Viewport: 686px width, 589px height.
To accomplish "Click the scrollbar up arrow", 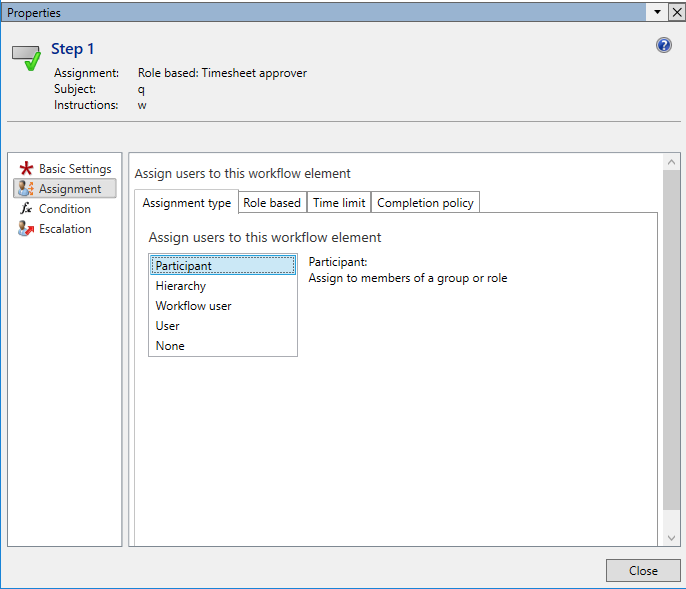I will (671, 163).
